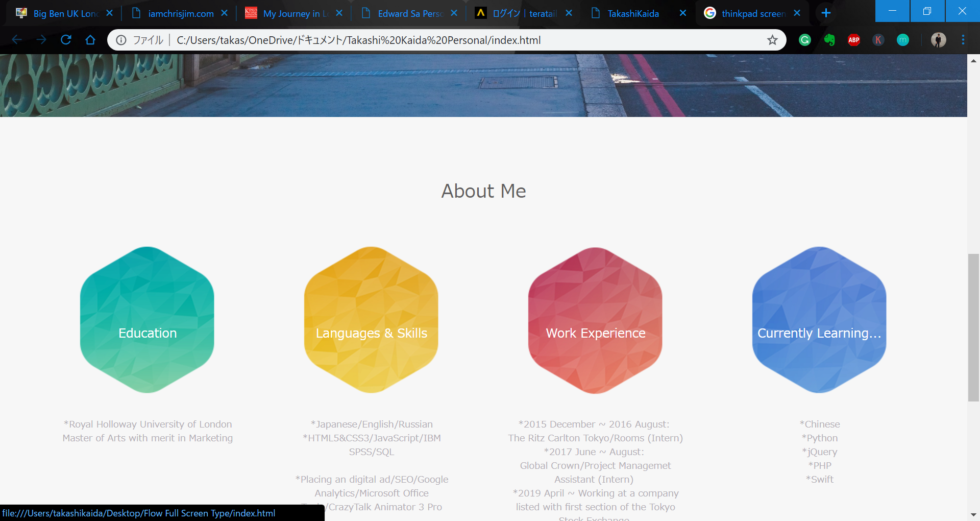Open the Evernote extension icon

(x=829, y=40)
